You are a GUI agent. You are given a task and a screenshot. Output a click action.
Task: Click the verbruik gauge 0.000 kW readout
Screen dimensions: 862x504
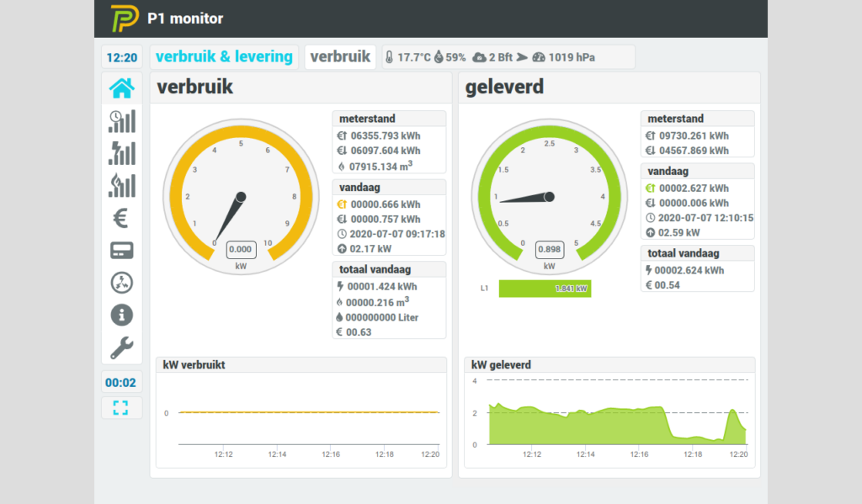(x=241, y=250)
